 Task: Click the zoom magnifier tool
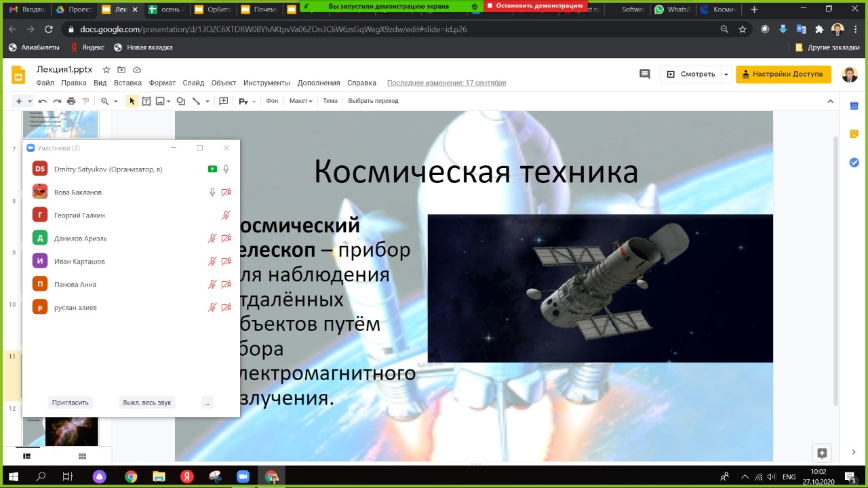pyautogui.click(x=105, y=101)
